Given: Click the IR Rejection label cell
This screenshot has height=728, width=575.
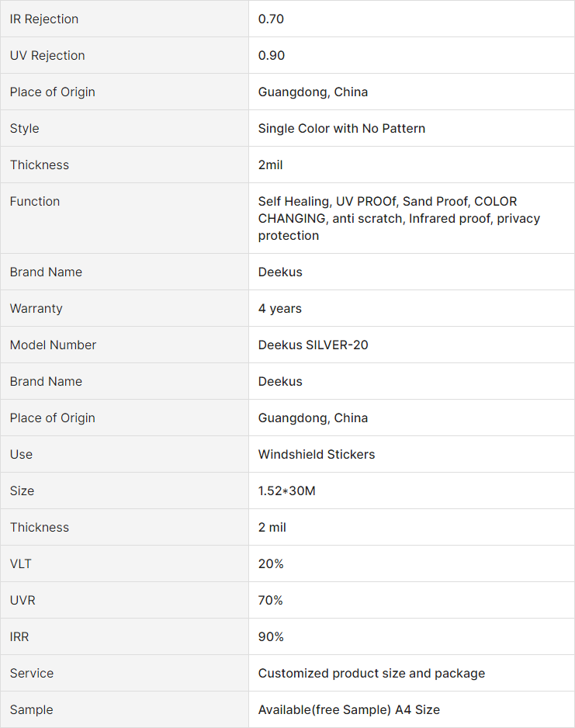Looking at the screenshot, I should (124, 19).
